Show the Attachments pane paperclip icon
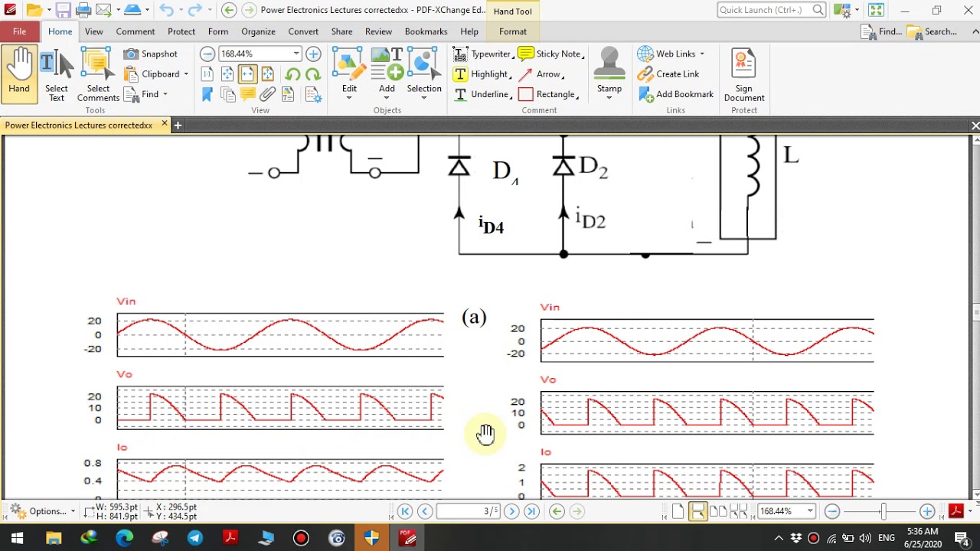 tap(267, 94)
